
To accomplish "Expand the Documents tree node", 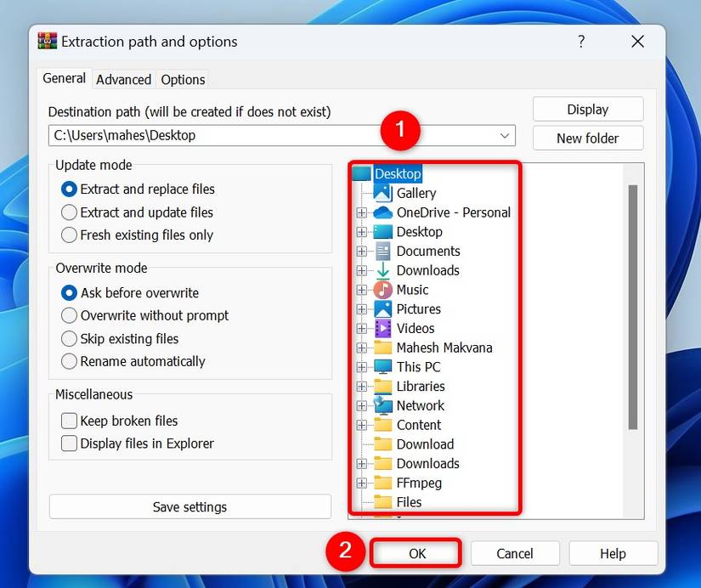I will pos(360,251).
